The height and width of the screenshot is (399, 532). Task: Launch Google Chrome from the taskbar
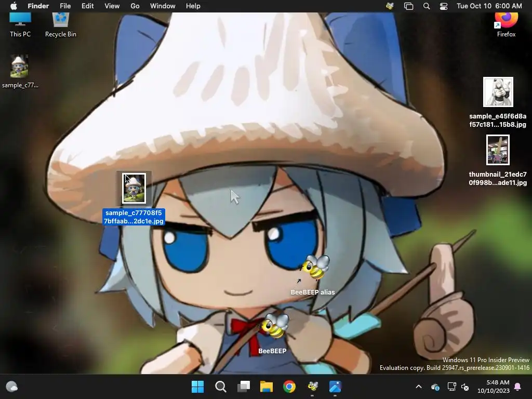[x=289, y=387]
